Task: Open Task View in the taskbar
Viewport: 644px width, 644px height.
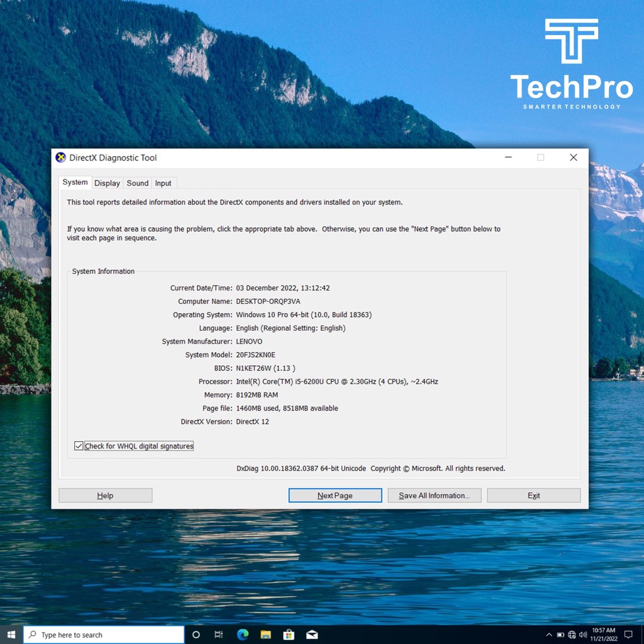Action: pyautogui.click(x=219, y=635)
